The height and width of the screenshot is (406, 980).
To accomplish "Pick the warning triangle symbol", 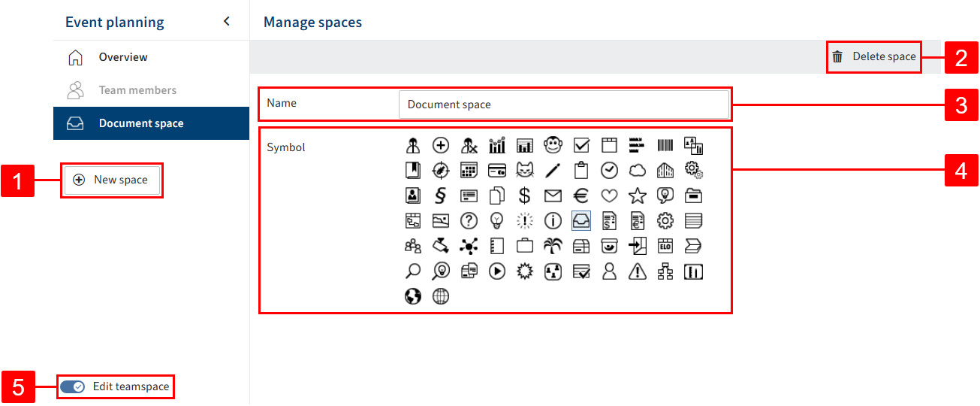I will coord(638,271).
